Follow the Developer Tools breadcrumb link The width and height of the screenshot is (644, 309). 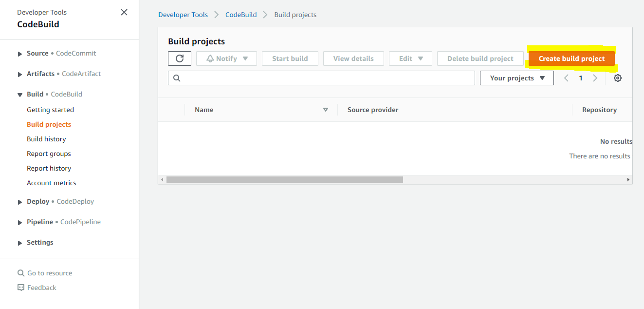tap(183, 15)
